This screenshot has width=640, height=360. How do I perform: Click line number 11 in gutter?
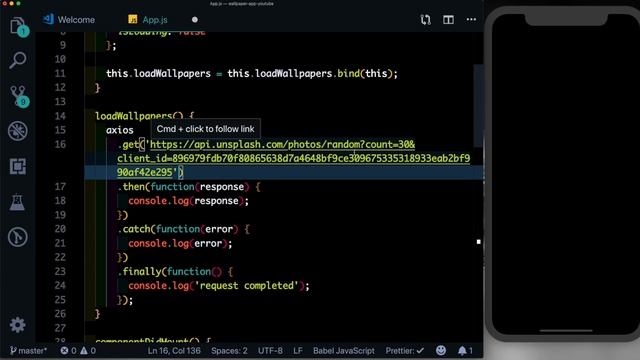tap(60, 73)
